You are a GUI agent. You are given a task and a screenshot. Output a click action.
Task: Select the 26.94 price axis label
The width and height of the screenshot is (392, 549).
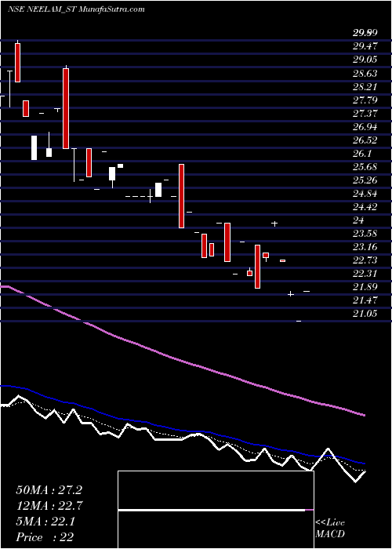pyautogui.click(x=365, y=127)
